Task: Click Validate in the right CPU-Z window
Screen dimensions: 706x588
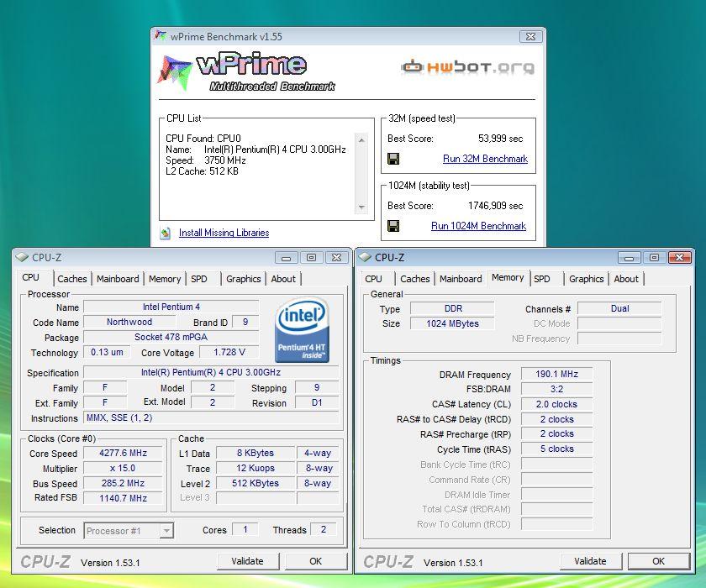Action: tap(590, 561)
